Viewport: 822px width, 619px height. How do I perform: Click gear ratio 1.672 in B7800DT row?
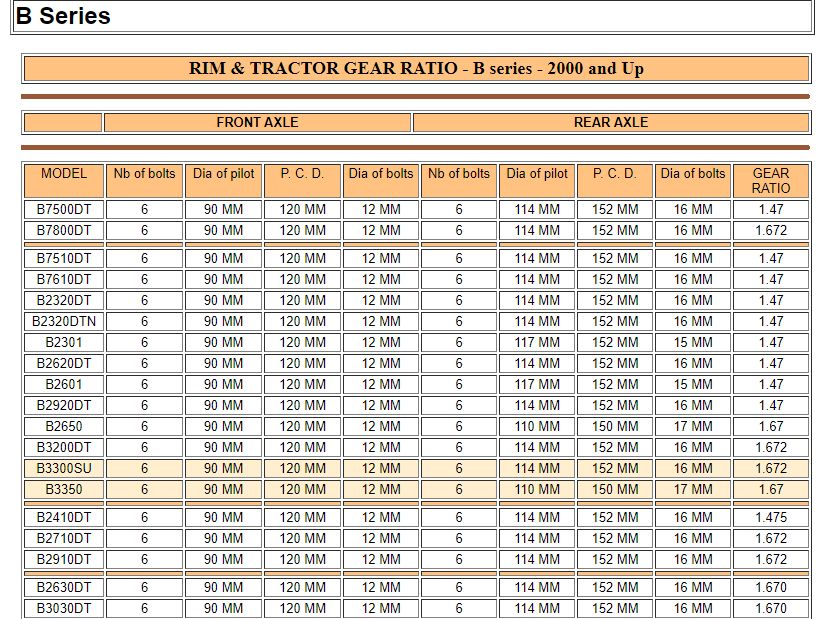point(771,231)
